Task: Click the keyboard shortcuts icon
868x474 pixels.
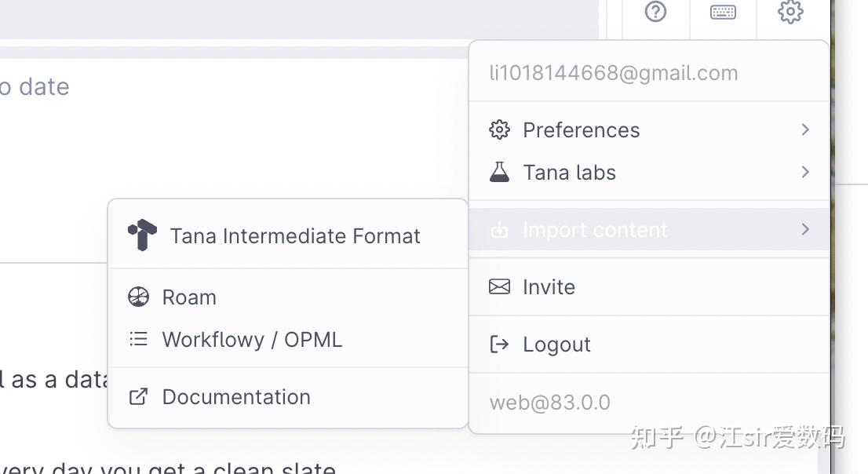Action: pyautogui.click(x=722, y=12)
